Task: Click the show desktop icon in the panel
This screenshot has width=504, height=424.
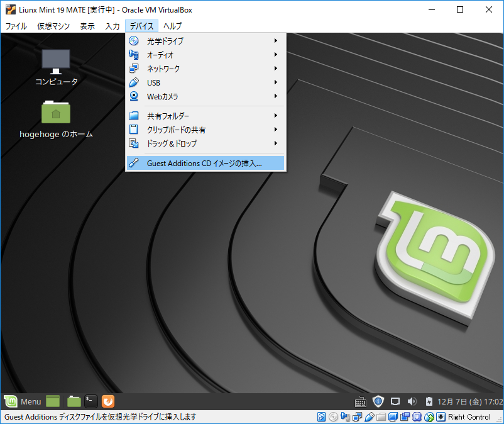Action: [53, 401]
